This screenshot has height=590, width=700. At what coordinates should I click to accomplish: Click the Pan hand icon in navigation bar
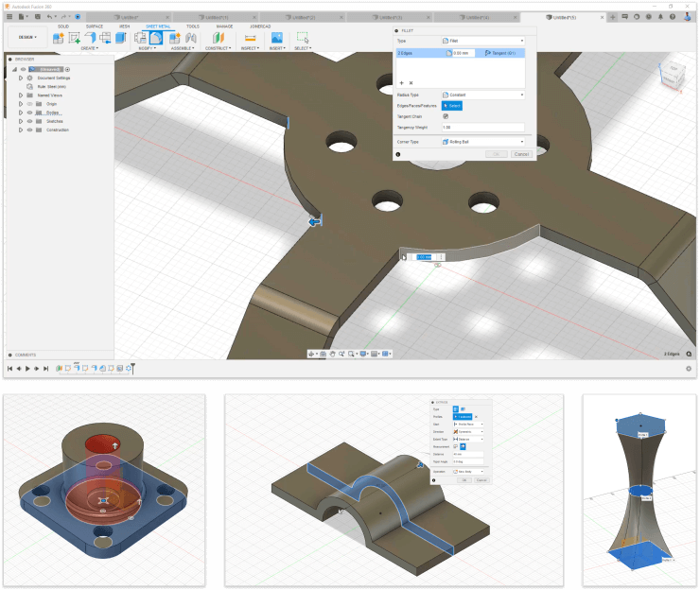[333, 354]
